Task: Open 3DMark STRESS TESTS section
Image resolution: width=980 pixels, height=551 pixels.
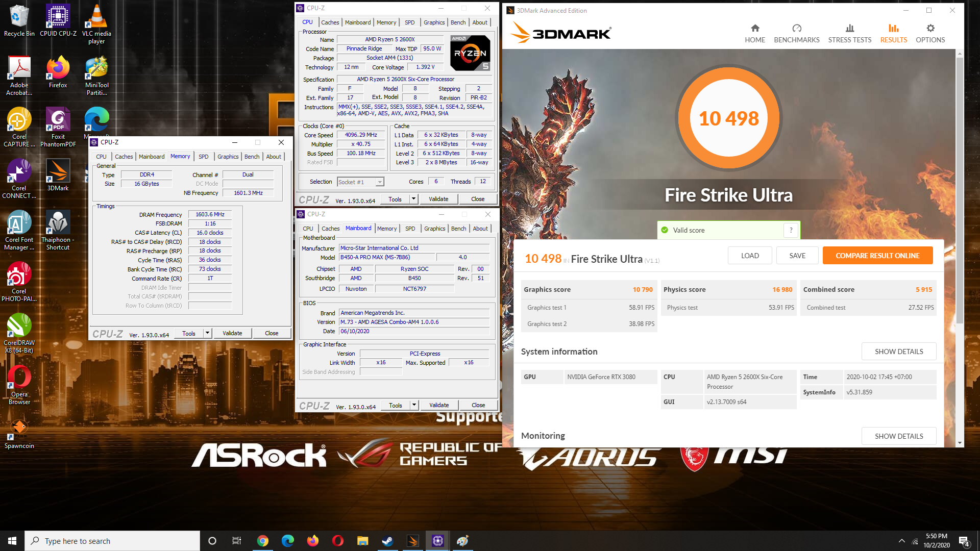Action: (850, 34)
